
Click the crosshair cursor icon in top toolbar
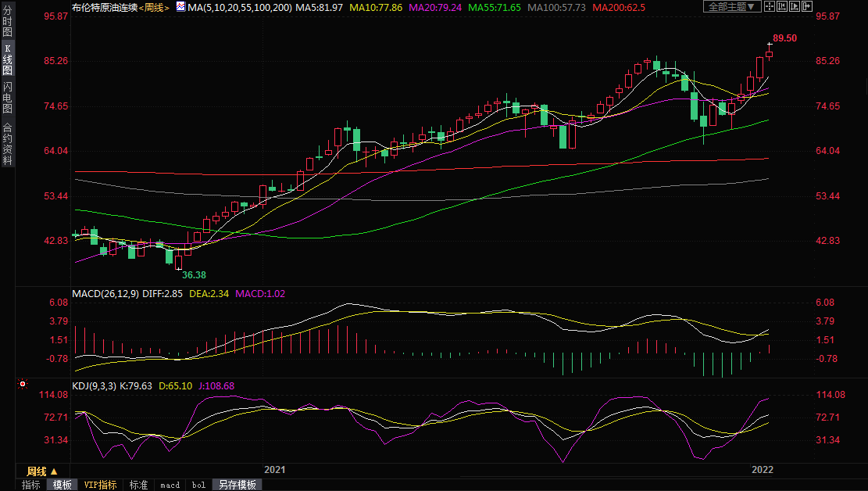pyautogui.click(x=769, y=7)
